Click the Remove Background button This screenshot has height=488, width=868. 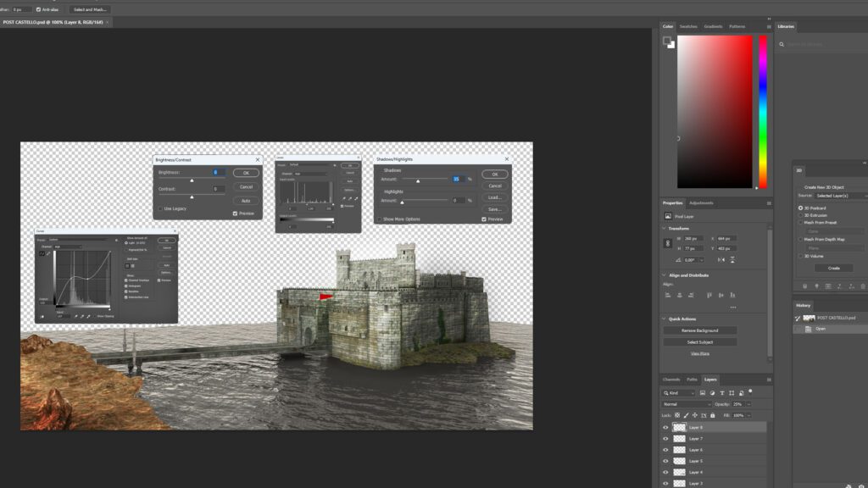pyautogui.click(x=699, y=330)
